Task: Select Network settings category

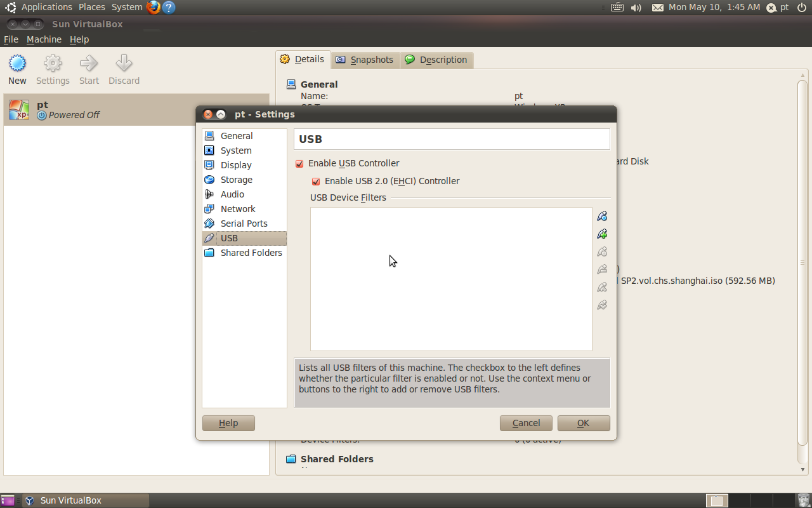Action: click(244, 209)
